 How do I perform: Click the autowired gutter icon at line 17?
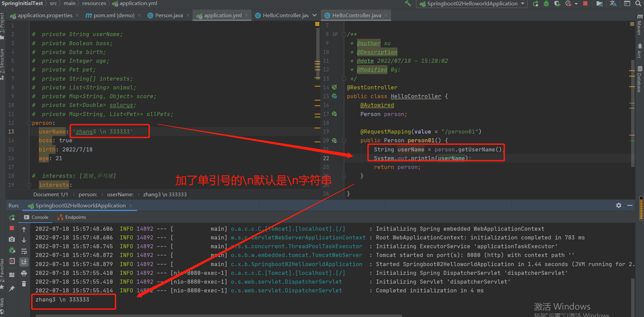tap(334, 114)
